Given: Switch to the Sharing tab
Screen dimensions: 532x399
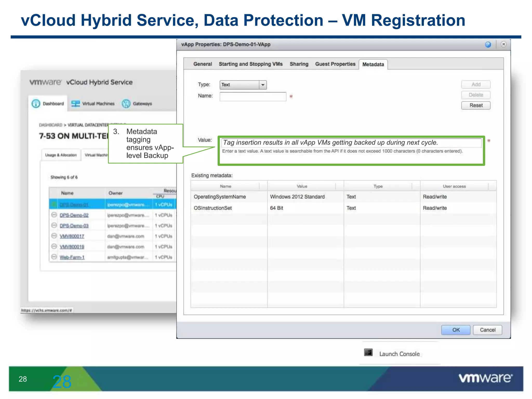Looking at the screenshot, I should 299,64.
